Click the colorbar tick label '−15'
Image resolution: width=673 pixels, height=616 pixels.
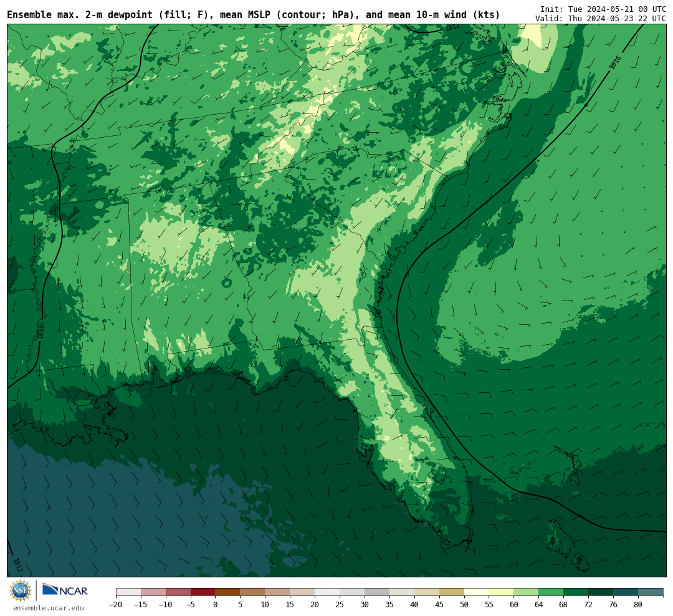pyautogui.click(x=141, y=605)
